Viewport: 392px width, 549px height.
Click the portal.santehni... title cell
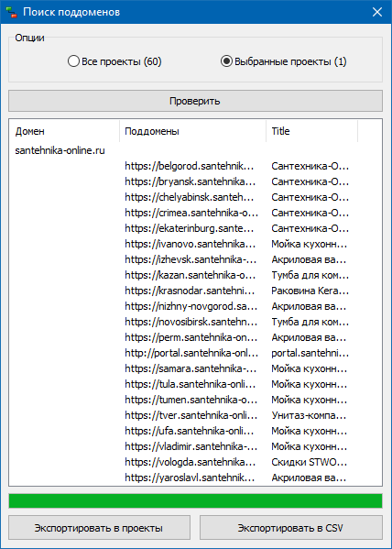pos(310,353)
